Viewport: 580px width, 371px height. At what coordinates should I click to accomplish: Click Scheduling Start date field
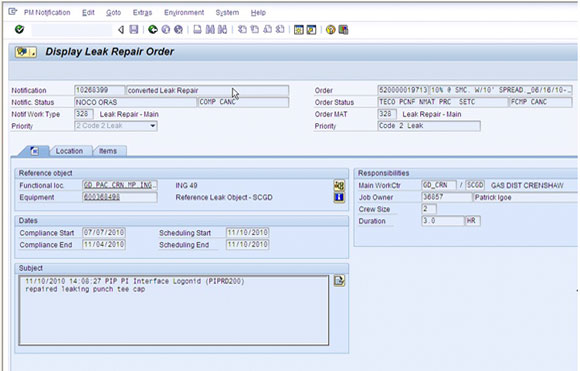point(247,233)
